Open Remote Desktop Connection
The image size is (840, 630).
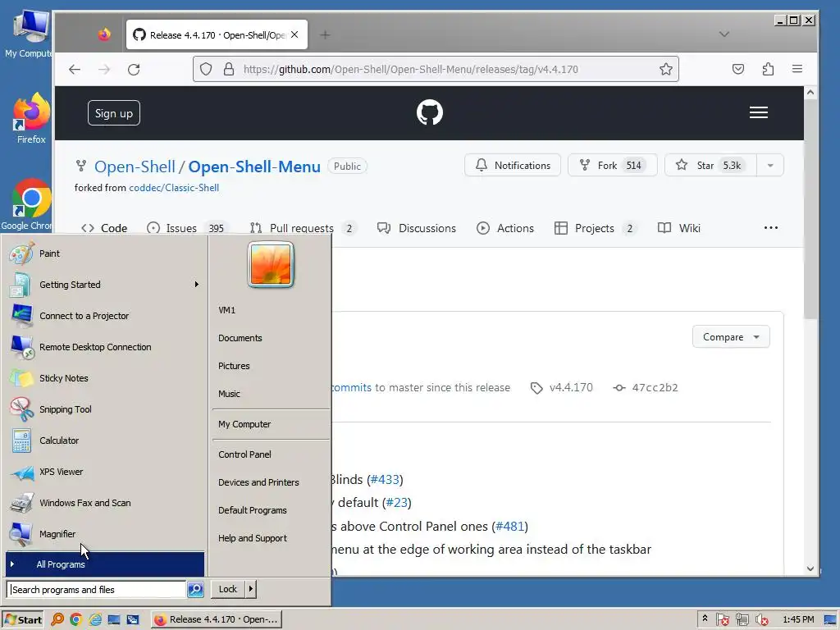[x=104, y=347]
